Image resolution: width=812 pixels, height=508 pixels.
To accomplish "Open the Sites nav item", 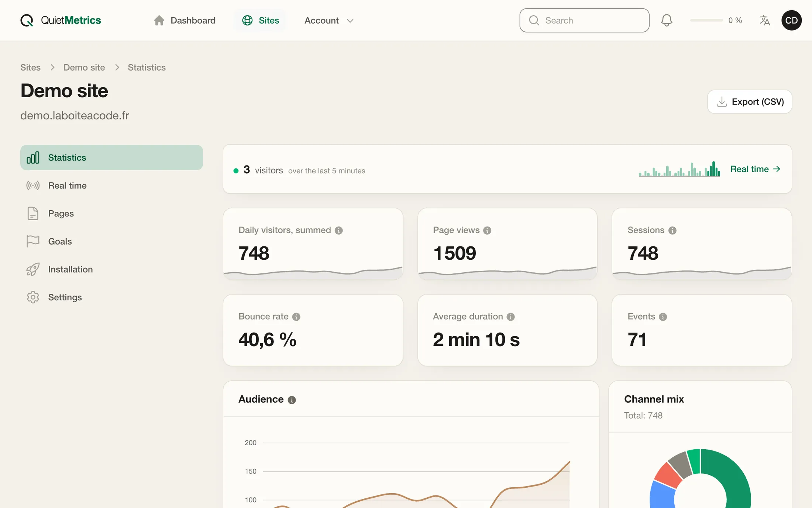I will [x=261, y=20].
